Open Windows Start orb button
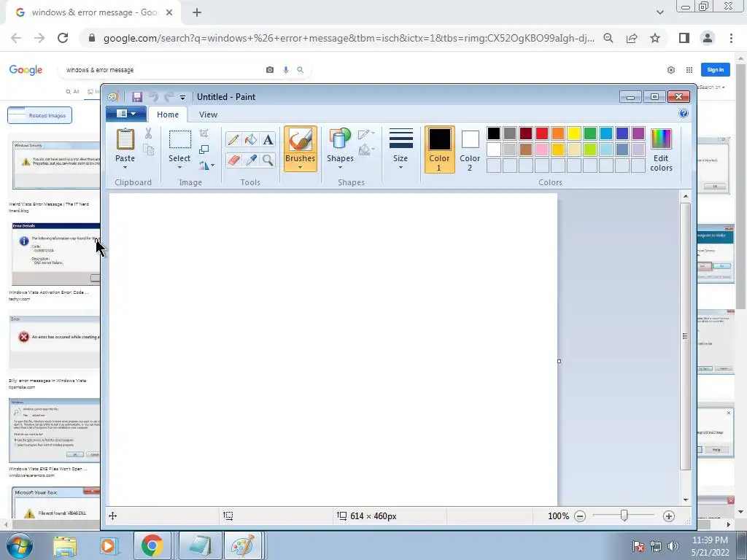747x560 pixels. pyautogui.click(x=20, y=545)
